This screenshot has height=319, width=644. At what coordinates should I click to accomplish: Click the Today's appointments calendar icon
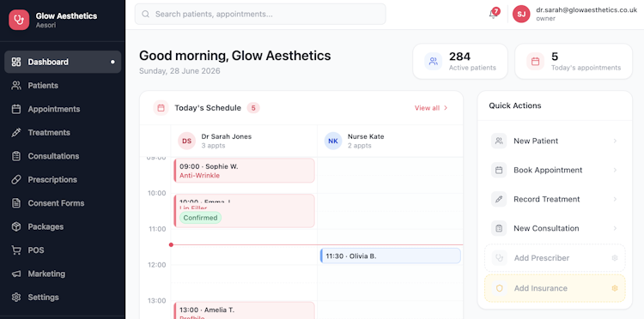pyautogui.click(x=535, y=62)
